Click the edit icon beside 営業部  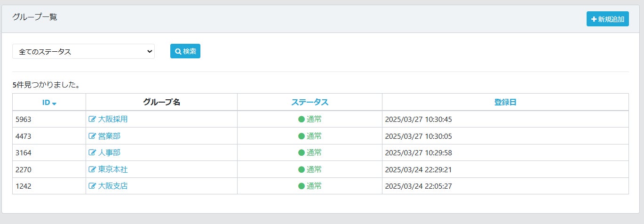92,136
